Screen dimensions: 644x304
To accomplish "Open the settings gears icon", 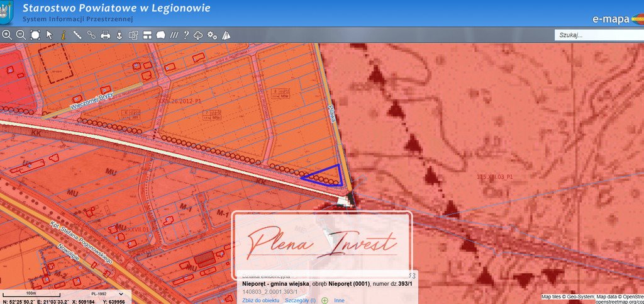I will 212,35.
